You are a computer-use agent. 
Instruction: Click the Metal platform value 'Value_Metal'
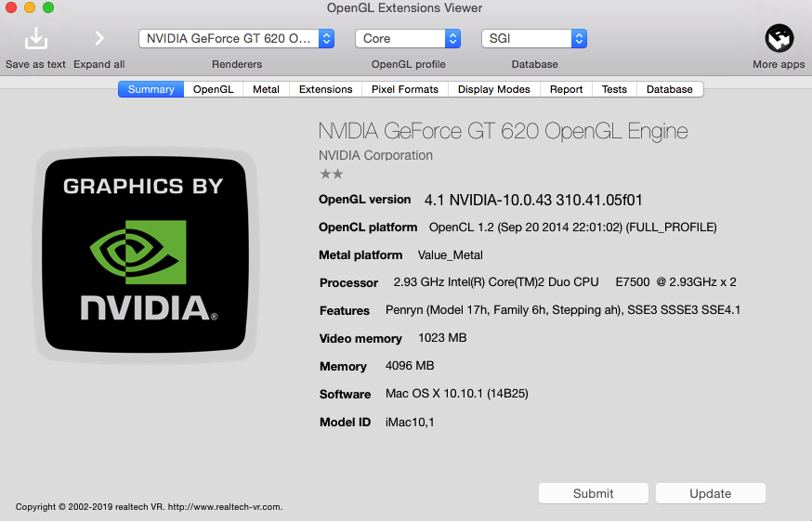pos(450,255)
